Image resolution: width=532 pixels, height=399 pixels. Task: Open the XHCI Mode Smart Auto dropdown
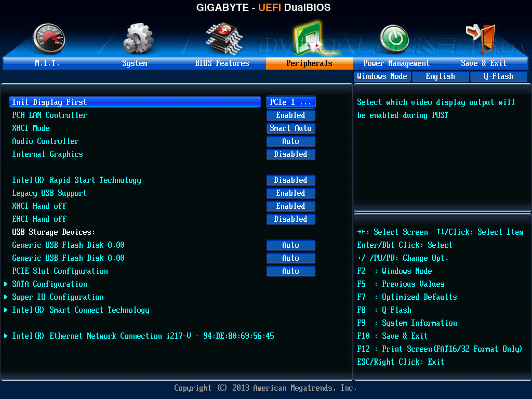[x=291, y=128]
